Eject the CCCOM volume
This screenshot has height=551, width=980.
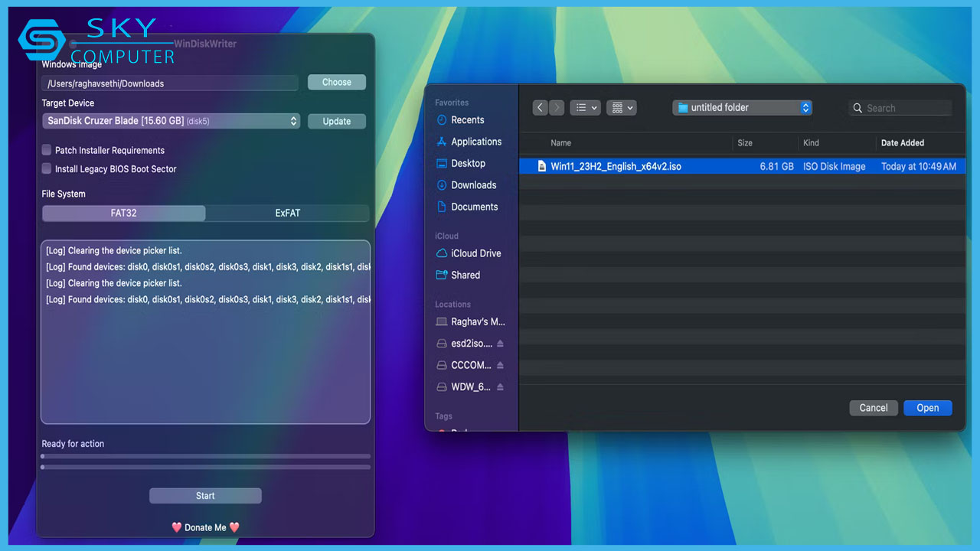(x=501, y=365)
